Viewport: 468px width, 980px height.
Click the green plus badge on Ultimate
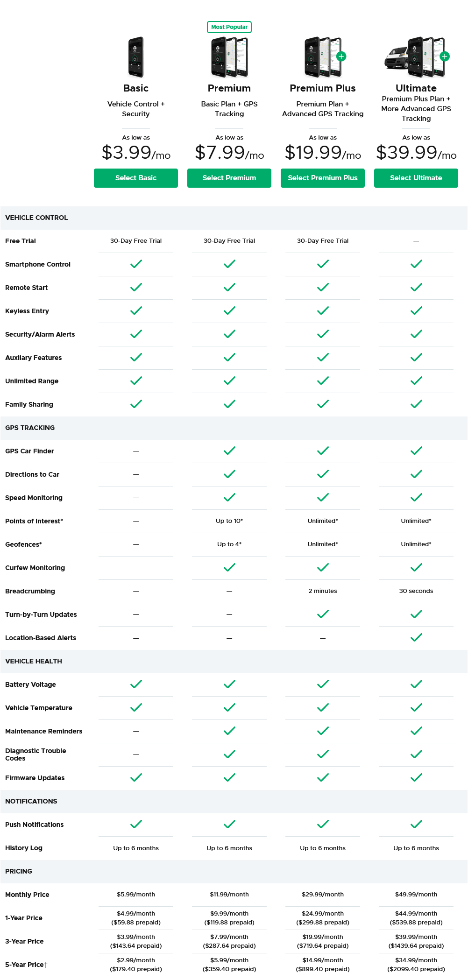click(445, 56)
